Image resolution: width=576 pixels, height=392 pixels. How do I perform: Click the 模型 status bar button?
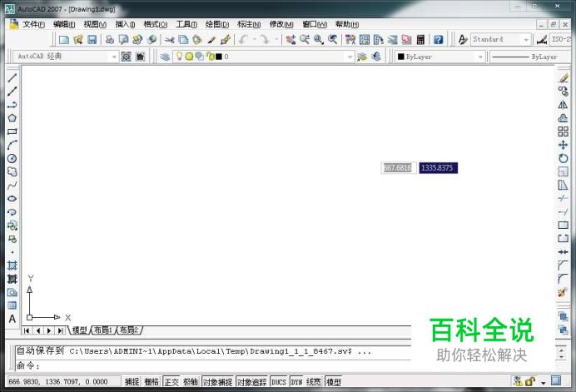(334, 382)
